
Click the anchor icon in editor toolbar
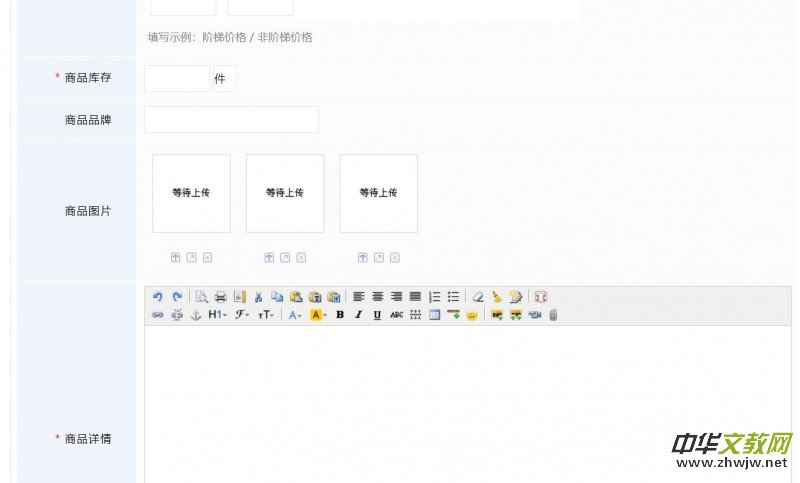click(196, 315)
